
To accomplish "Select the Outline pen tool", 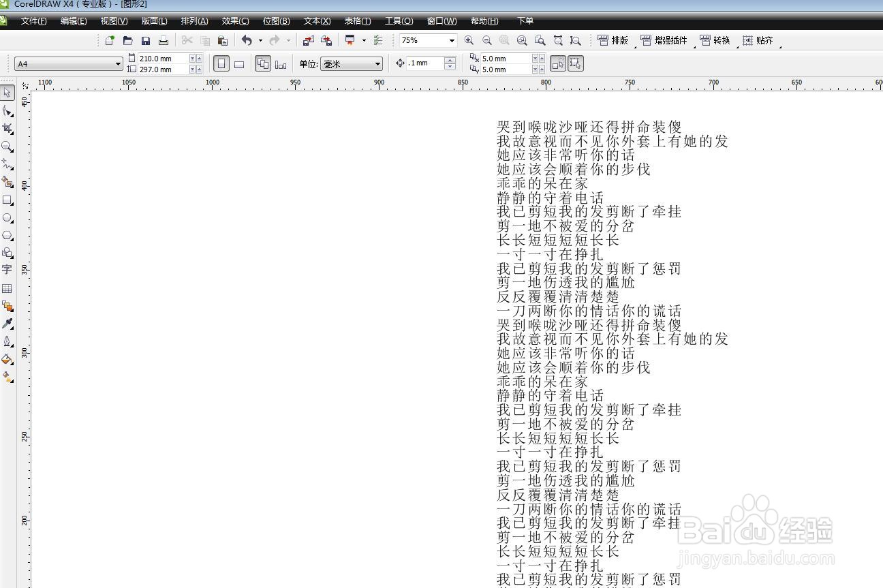I will 7,341.
